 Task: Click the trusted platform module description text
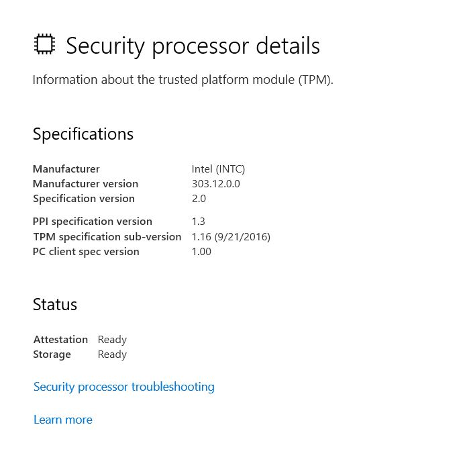183,80
